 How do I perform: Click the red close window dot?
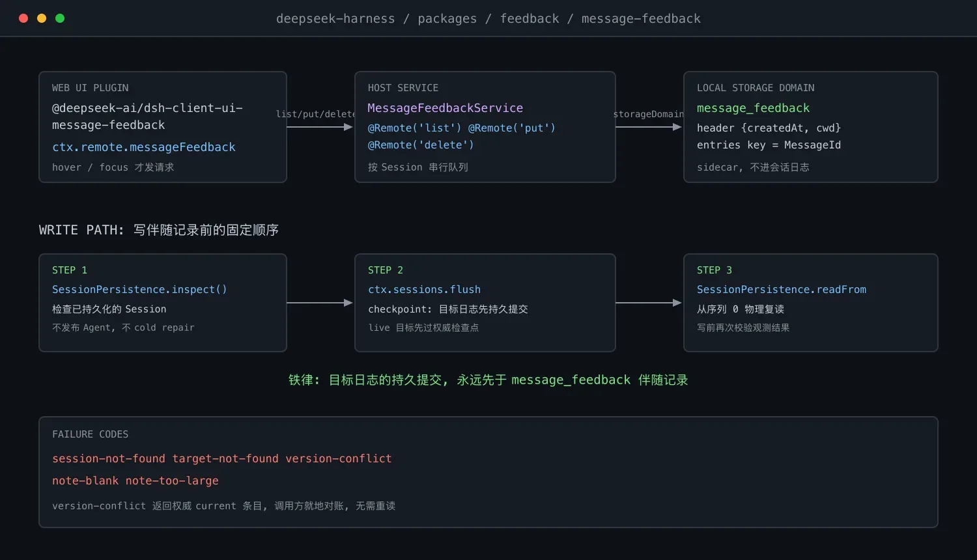pyautogui.click(x=23, y=18)
